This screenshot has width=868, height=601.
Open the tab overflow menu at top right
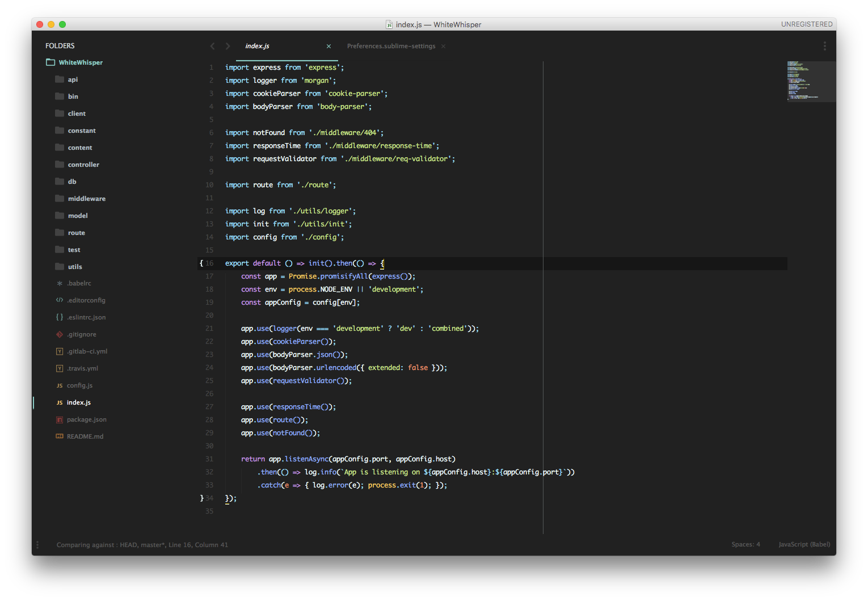coord(825,46)
